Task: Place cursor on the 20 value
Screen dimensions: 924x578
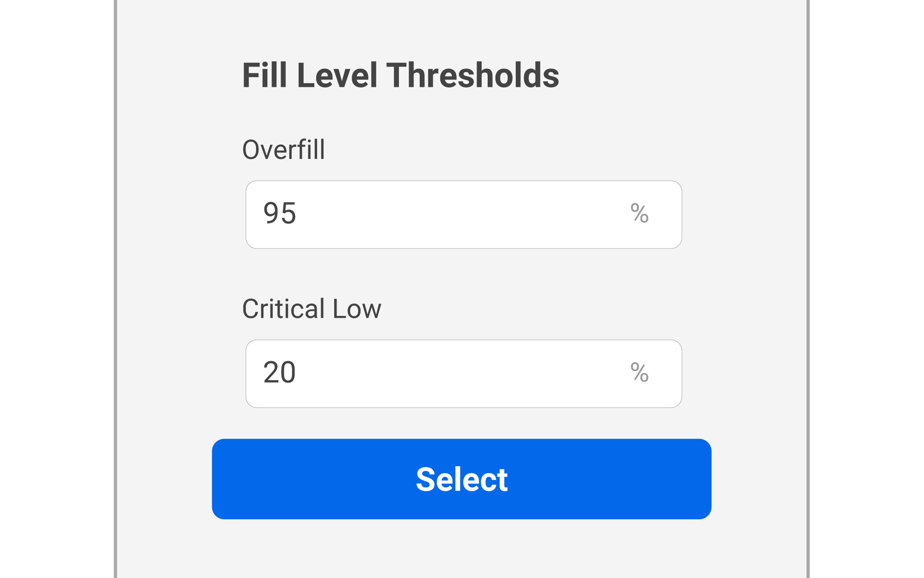Action: tap(280, 372)
